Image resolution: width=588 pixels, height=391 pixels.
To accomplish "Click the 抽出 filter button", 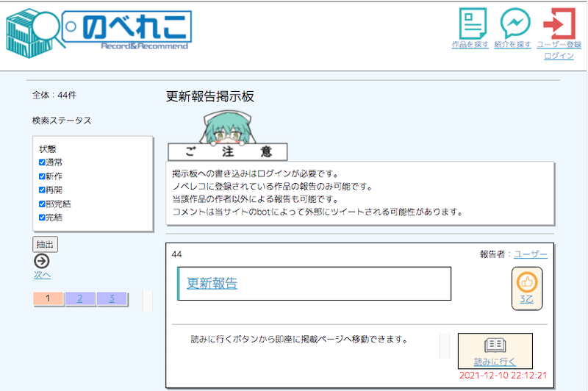I will coord(45,245).
